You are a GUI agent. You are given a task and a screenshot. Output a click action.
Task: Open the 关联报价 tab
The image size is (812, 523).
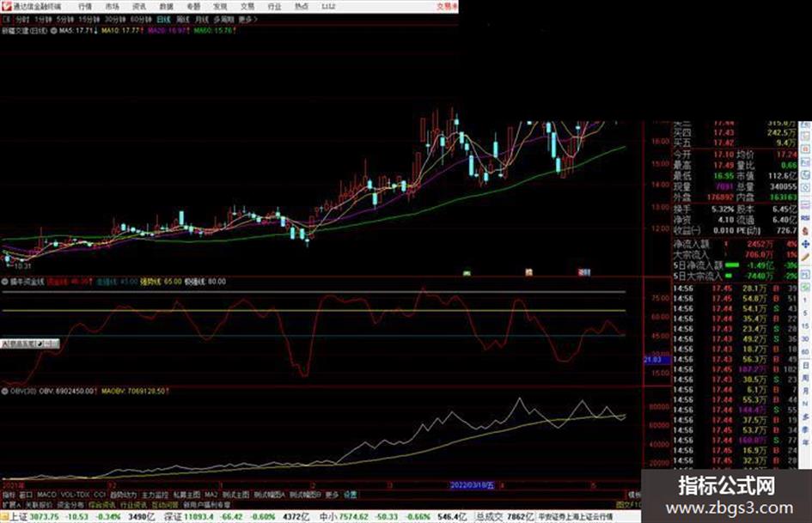point(39,504)
